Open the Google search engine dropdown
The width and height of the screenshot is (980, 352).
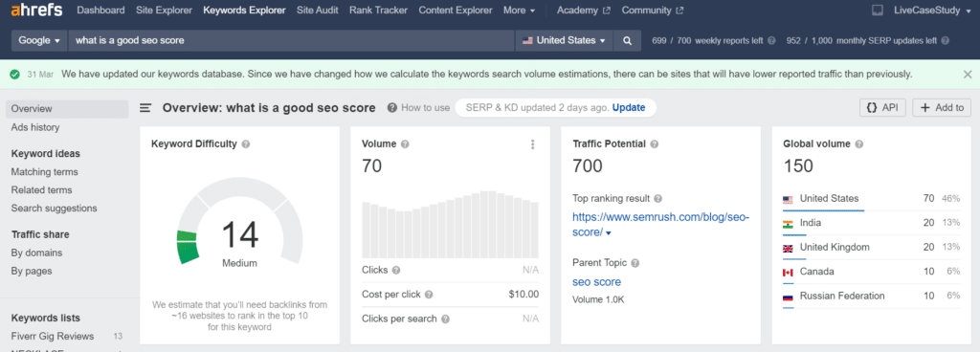[x=39, y=40]
